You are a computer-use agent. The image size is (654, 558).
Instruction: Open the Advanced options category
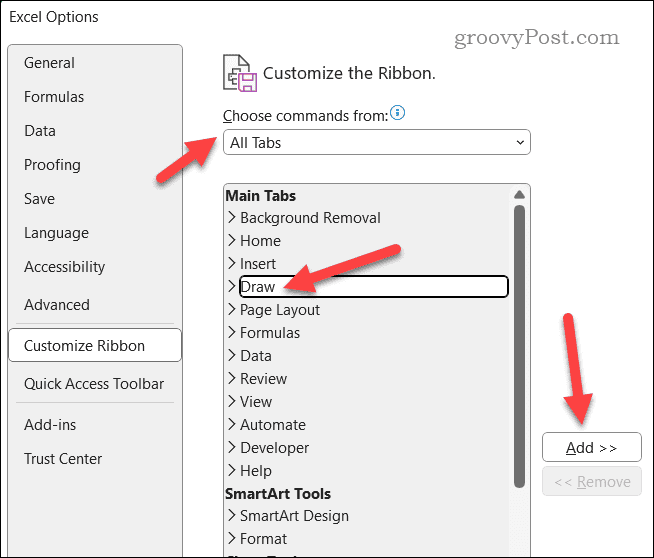click(x=57, y=305)
